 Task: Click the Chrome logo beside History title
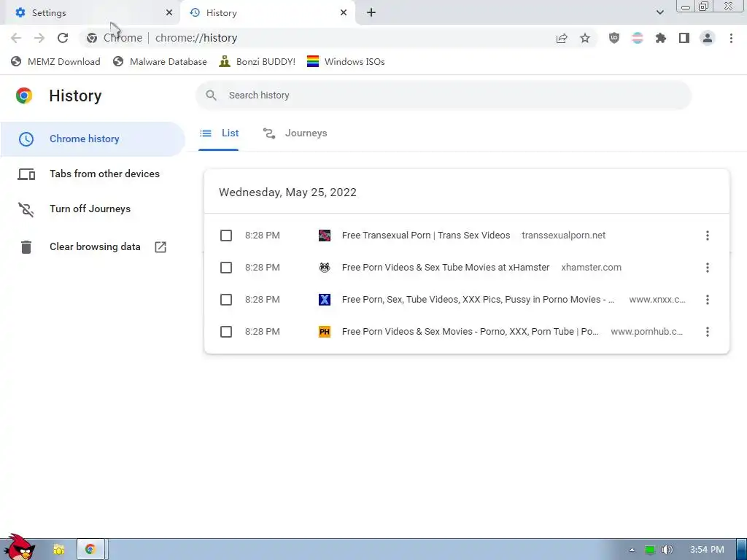click(x=24, y=96)
